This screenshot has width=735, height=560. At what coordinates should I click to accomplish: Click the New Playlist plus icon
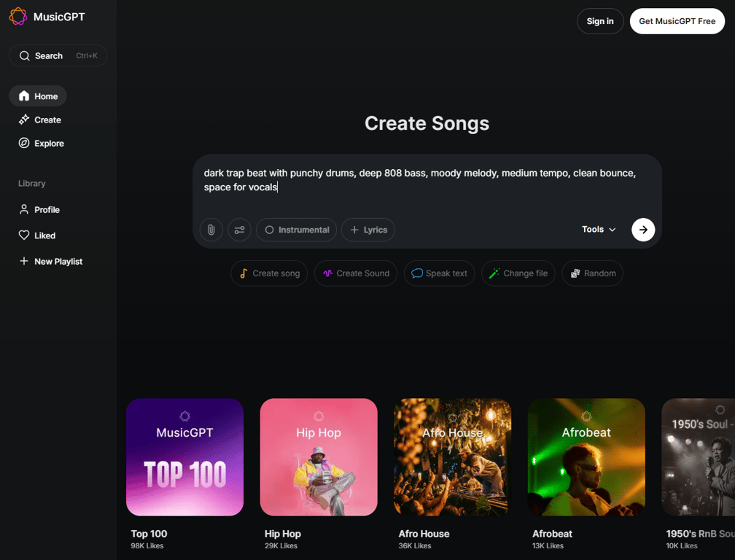[x=24, y=261]
